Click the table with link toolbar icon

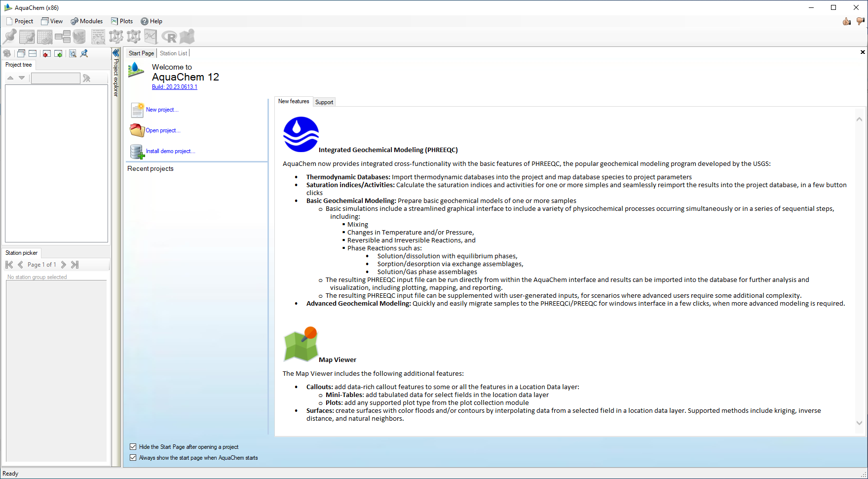click(x=45, y=37)
